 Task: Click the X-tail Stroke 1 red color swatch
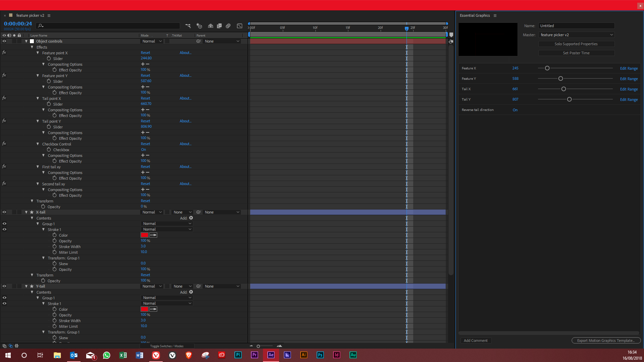145,235
